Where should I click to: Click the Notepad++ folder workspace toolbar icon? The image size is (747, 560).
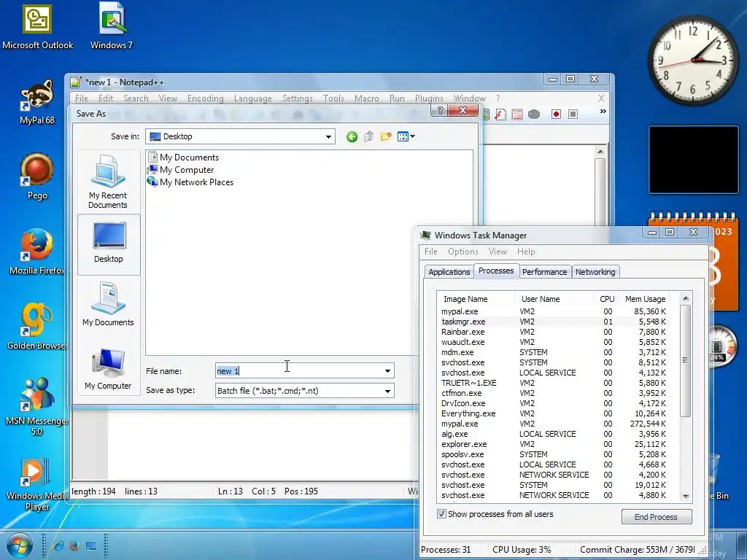pyautogui.click(x=517, y=114)
